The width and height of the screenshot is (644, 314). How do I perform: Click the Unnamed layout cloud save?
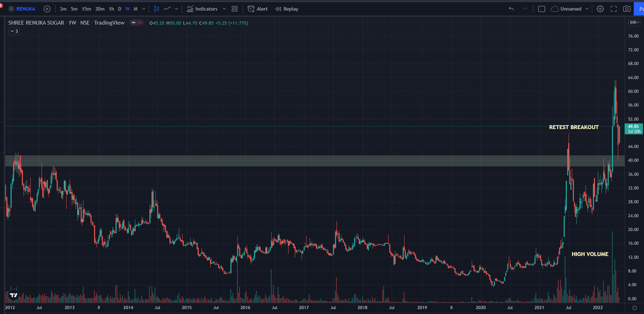(566, 9)
